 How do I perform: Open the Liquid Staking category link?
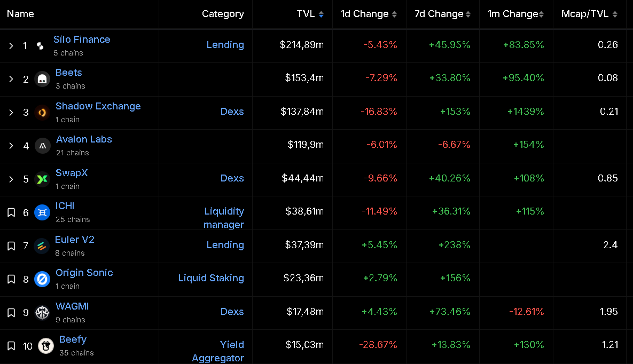(x=211, y=278)
